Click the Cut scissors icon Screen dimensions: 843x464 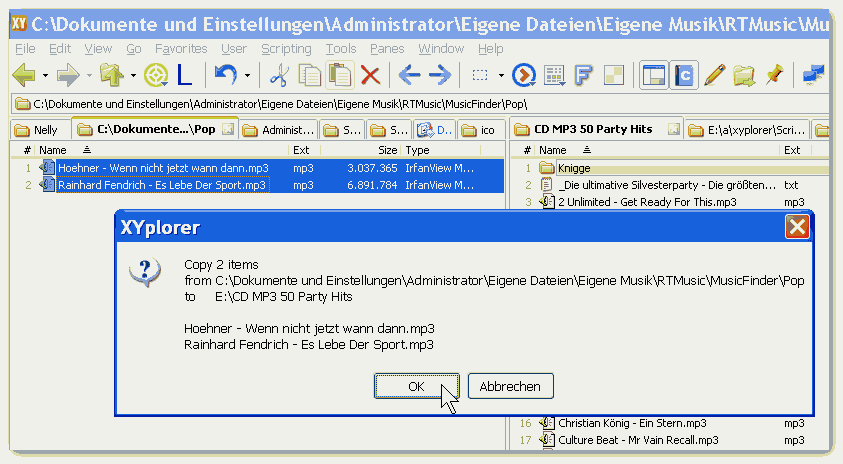(279, 75)
